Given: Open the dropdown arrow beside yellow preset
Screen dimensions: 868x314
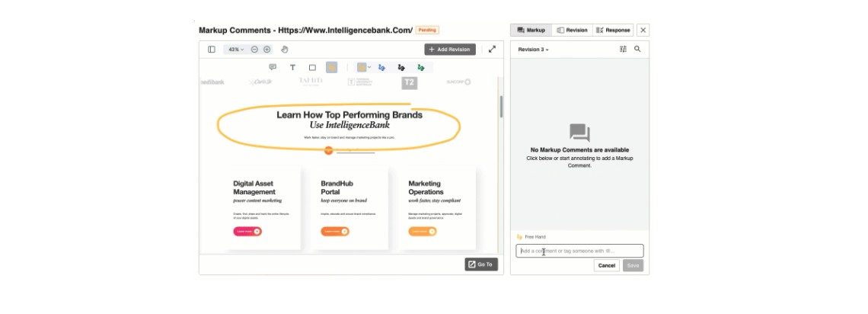Looking at the screenshot, I should click(x=369, y=67).
